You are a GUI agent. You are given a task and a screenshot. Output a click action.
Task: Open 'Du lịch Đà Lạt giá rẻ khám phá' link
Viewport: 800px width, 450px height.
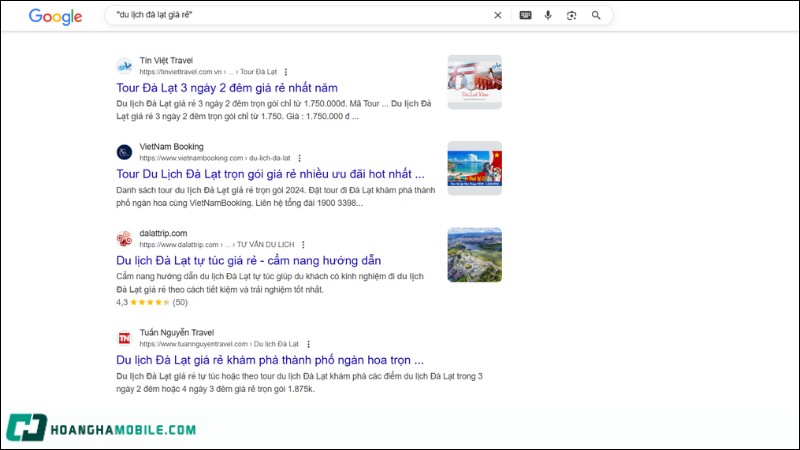point(270,359)
